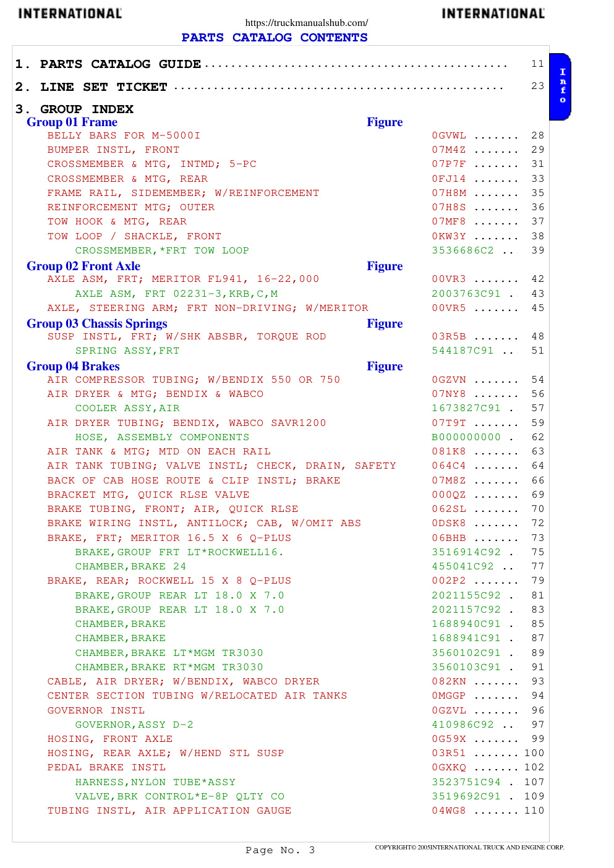Screen dimensions: 614x868
Task: Click figure code 3536686C2
Action: click(463, 250)
